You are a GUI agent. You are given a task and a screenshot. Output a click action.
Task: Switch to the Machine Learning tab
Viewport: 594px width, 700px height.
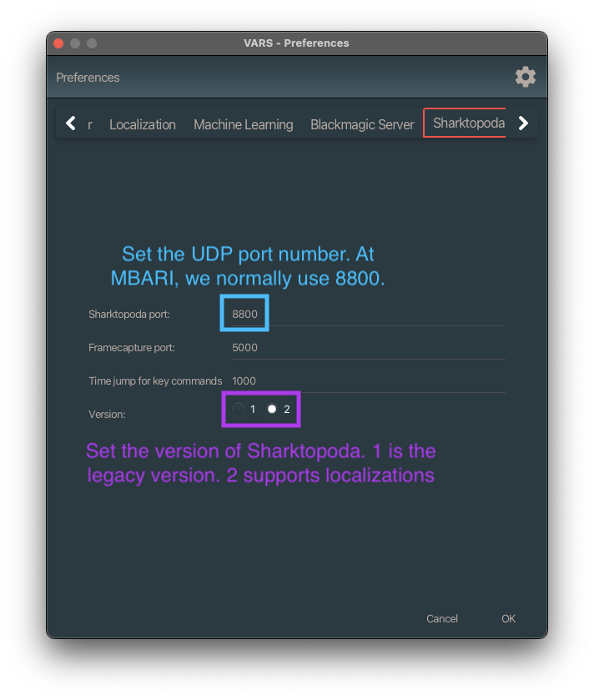(244, 124)
